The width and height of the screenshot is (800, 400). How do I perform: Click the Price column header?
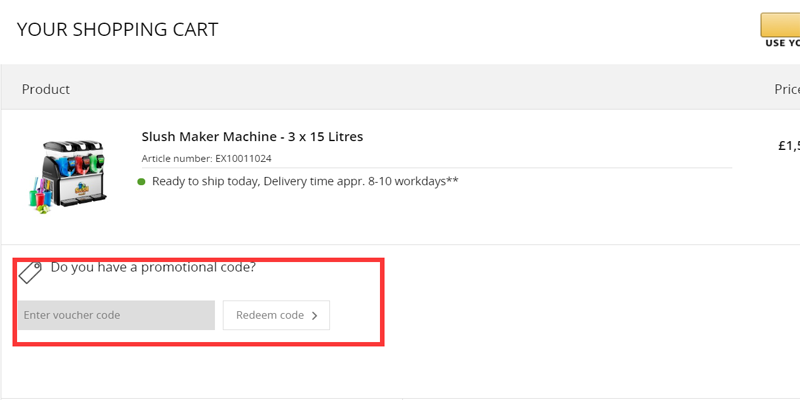tap(786, 89)
